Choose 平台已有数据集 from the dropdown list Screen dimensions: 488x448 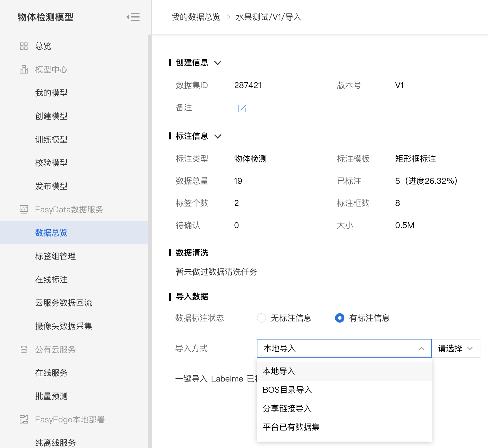(344, 427)
